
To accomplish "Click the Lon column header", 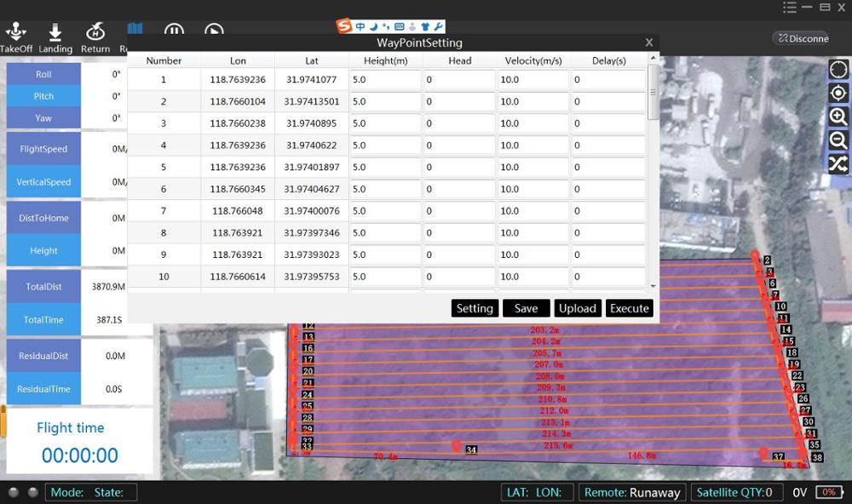I will click(x=238, y=60).
